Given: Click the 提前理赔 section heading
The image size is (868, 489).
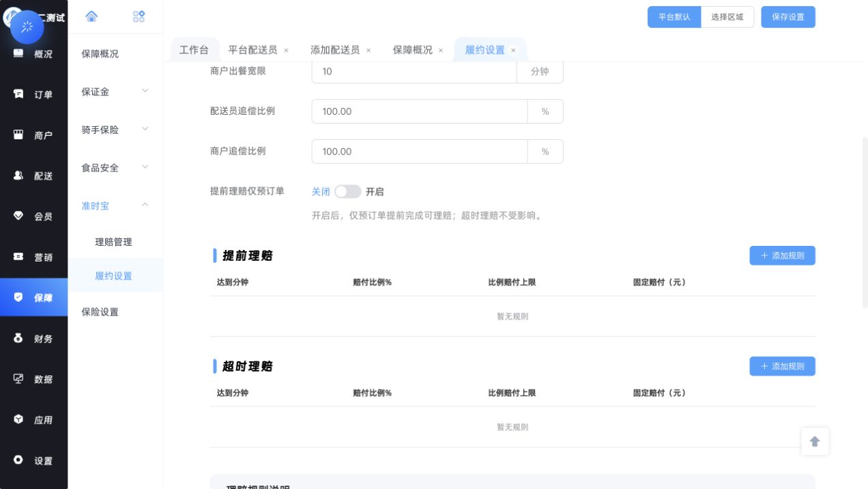Looking at the screenshot, I should click(247, 255).
